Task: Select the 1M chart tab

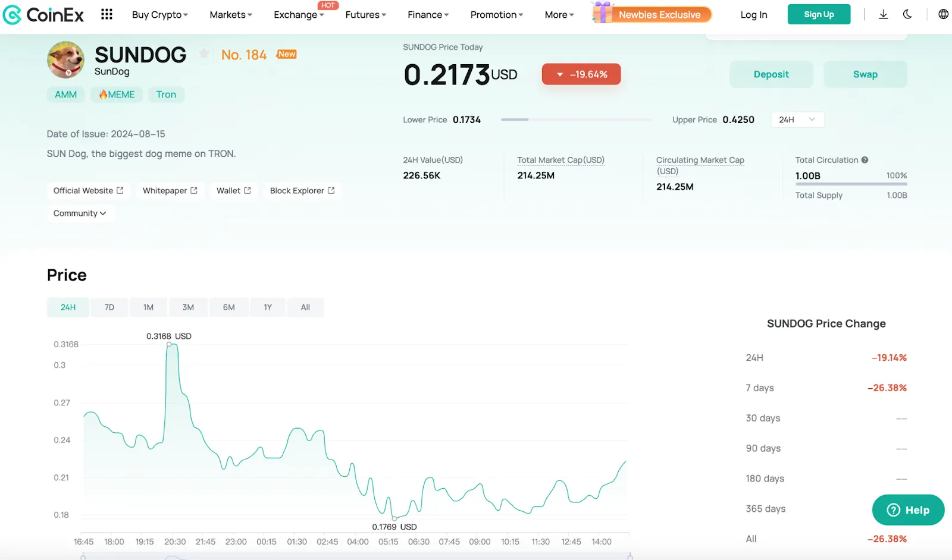Action: [148, 307]
